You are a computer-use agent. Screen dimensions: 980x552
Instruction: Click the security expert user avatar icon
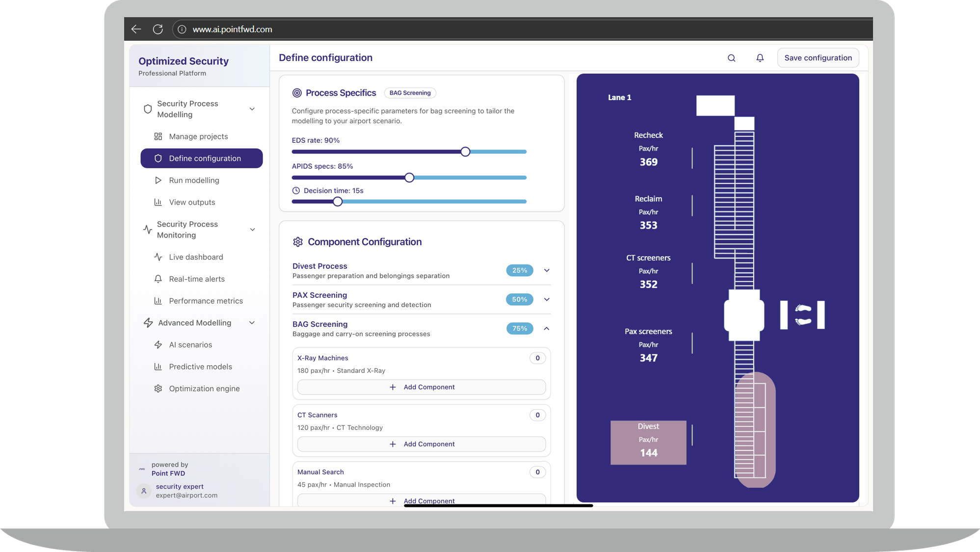144,491
